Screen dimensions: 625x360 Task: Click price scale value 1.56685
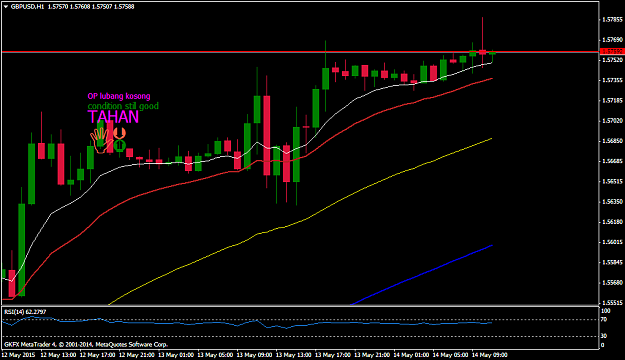click(612, 161)
